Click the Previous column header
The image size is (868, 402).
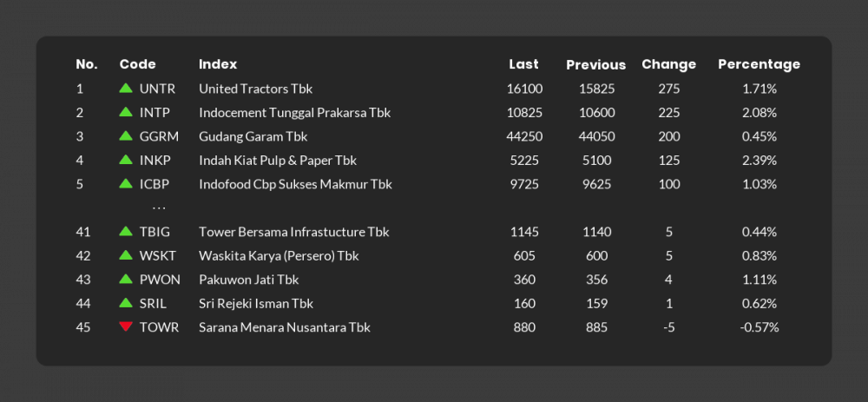coord(595,65)
